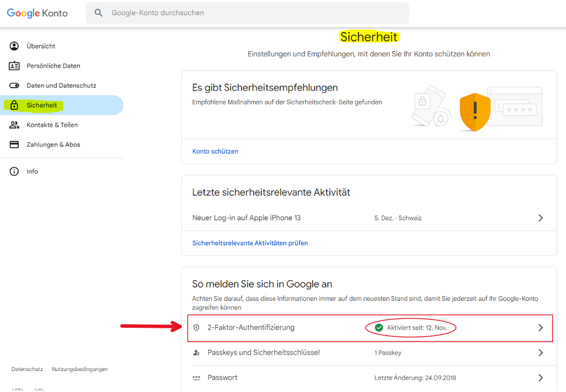The height and width of the screenshot is (392, 566).
Task: Click the Passwort row chevron arrow
Action: (540, 377)
